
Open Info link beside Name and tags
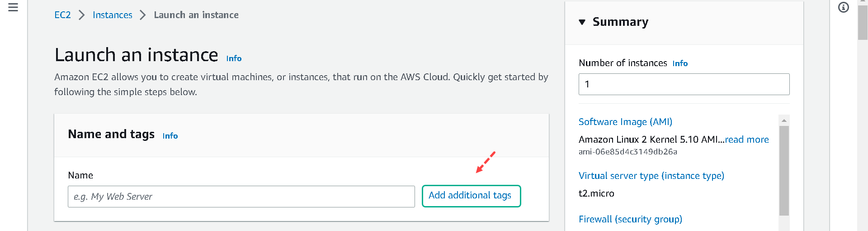(170, 136)
